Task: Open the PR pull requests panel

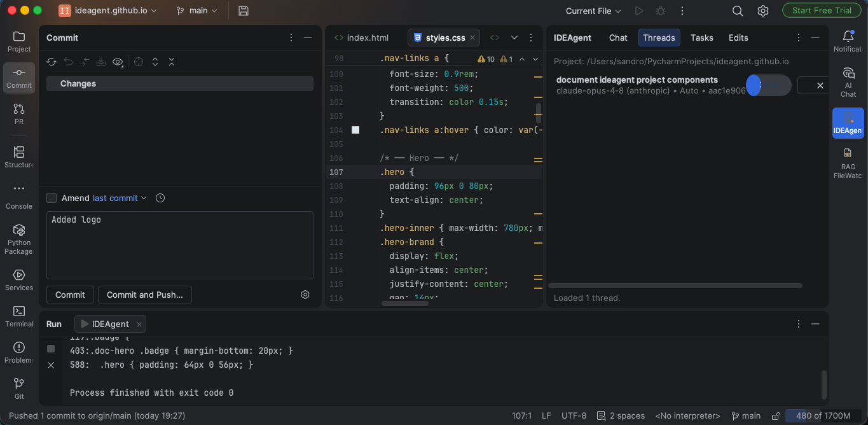Action: click(x=19, y=115)
